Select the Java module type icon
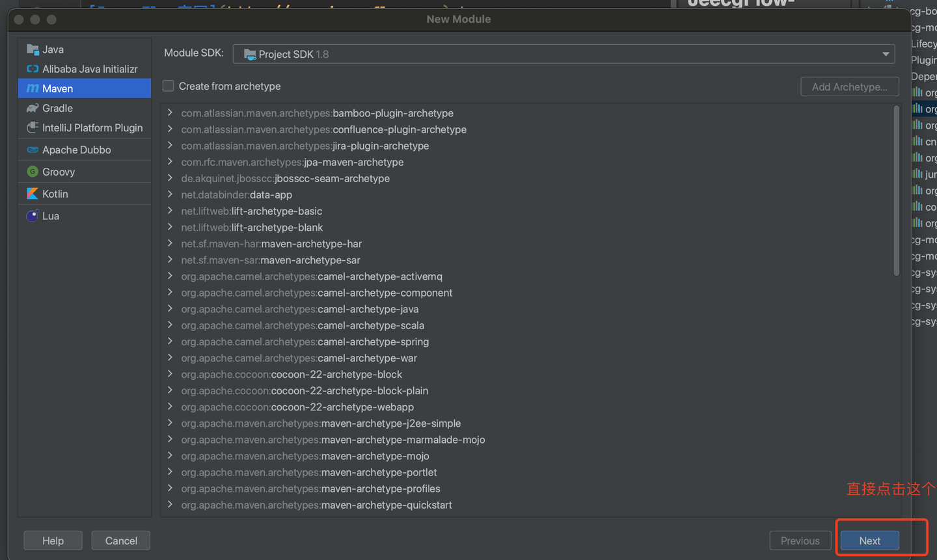Screen dimensions: 937x560 (x=33, y=49)
